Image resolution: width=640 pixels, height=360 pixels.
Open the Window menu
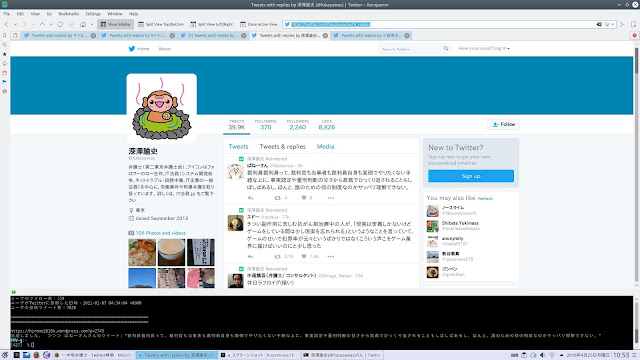pos(115,14)
